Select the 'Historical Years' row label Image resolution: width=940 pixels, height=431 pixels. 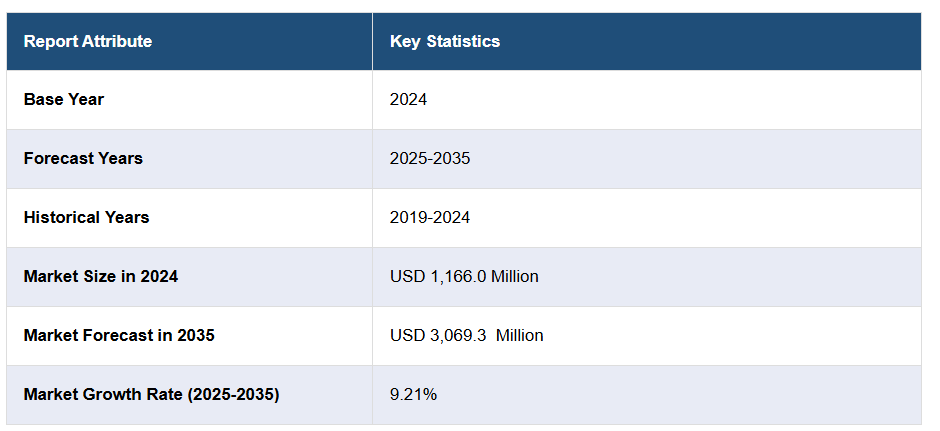(x=86, y=217)
